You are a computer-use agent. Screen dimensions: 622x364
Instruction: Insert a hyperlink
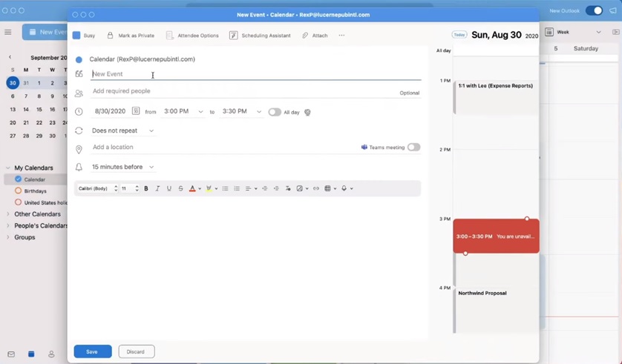tap(315, 188)
